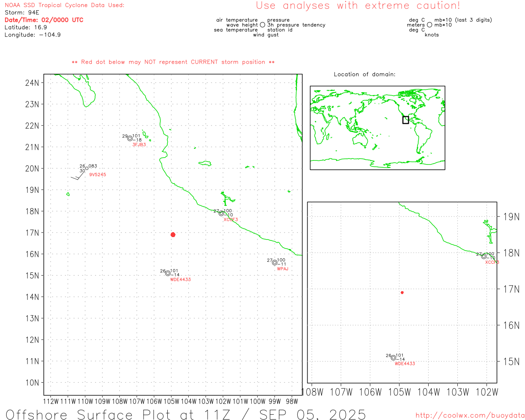
Task: Select main map station circle for XCCF3
Action: [221, 213]
